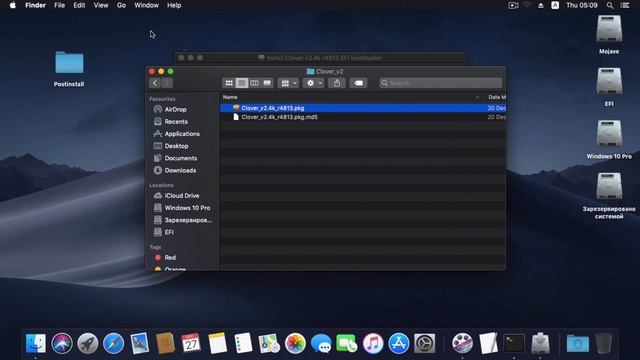Switch Finder to icon view
This screenshot has width=640, height=360.
[229, 83]
